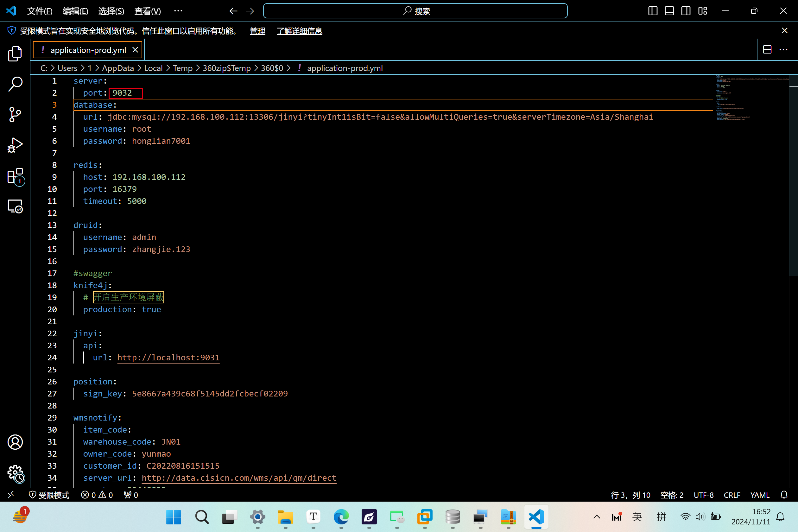
Task: Open the data.cisicn.com server_url link
Action: [x=239, y=478]
